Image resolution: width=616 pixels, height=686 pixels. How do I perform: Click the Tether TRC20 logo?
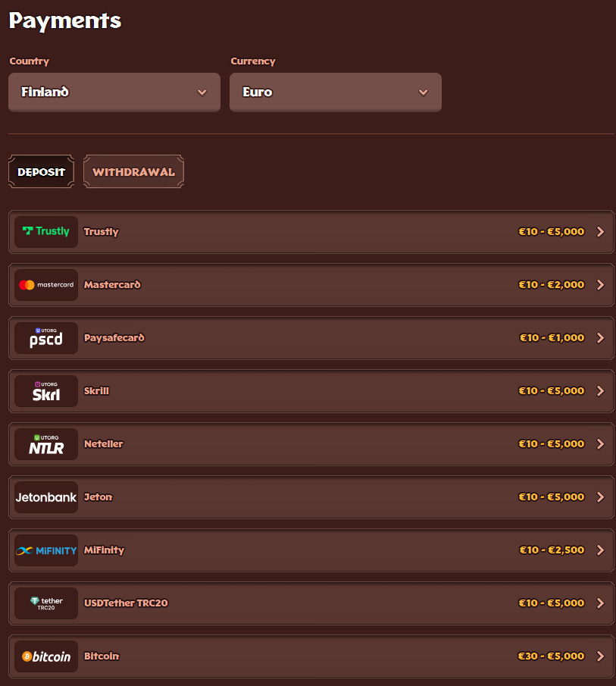point(45,603)
